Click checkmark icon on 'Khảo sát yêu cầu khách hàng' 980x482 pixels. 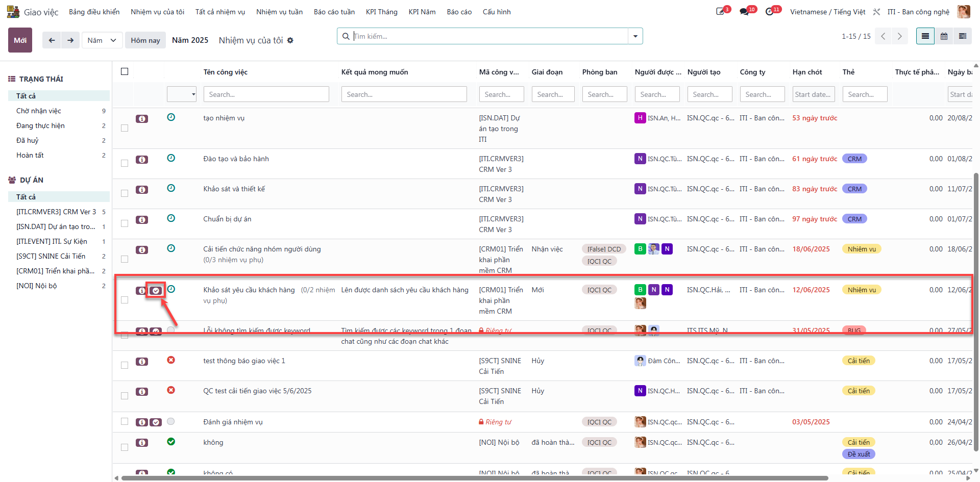(x=156, y=291)
